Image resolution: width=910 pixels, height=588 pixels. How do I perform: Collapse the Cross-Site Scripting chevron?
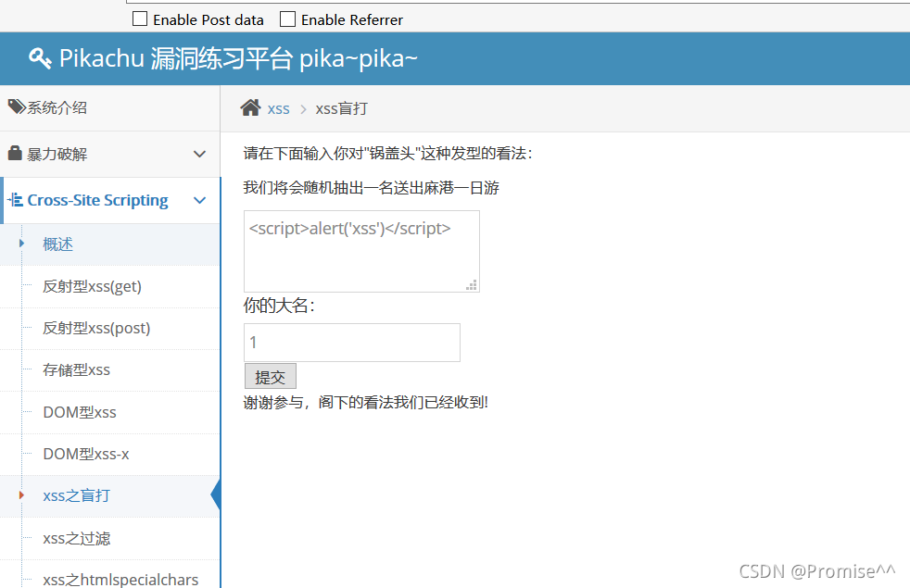pyautogui.click(x=199, y=201)
